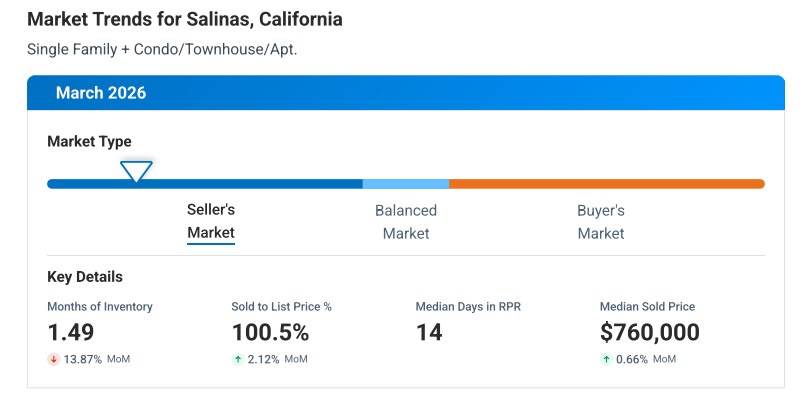Click the triangle market type indicator
Viewport: 812px width, 402px height.
point(136,171)
